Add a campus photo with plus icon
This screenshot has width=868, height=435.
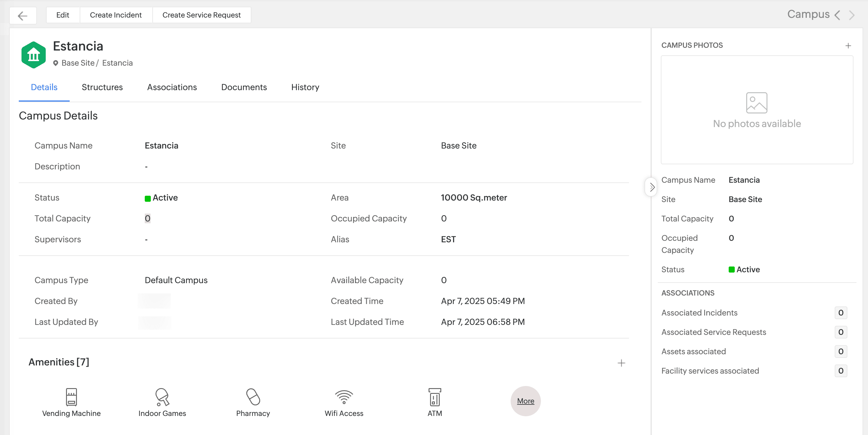(x=848, y=45)
